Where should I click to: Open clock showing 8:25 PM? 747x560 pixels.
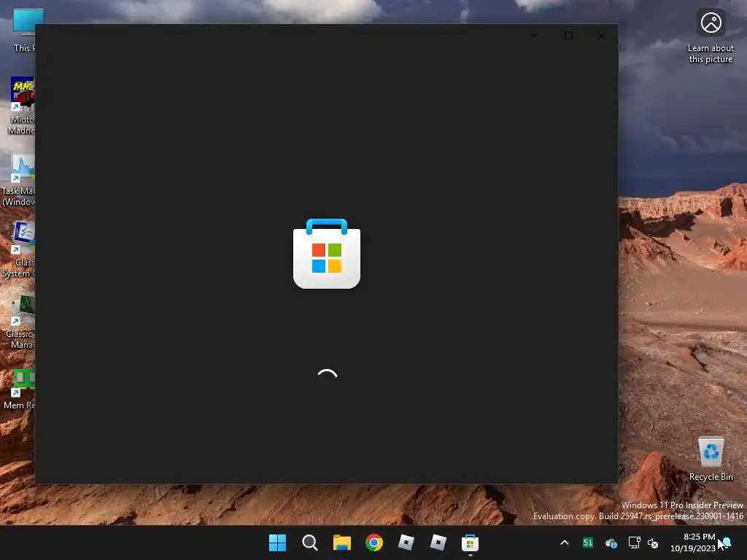693,542
